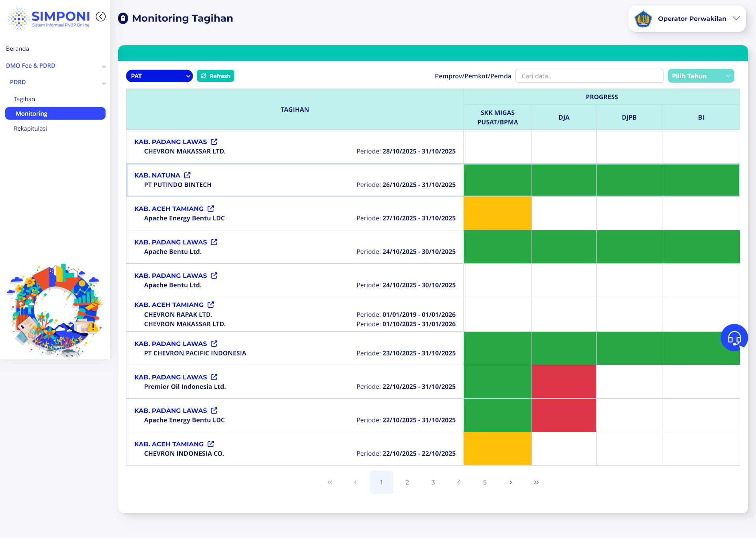Viewport: 756px width, 538px height.
Task: Go to page 3
Action: (x=433, y=482)
